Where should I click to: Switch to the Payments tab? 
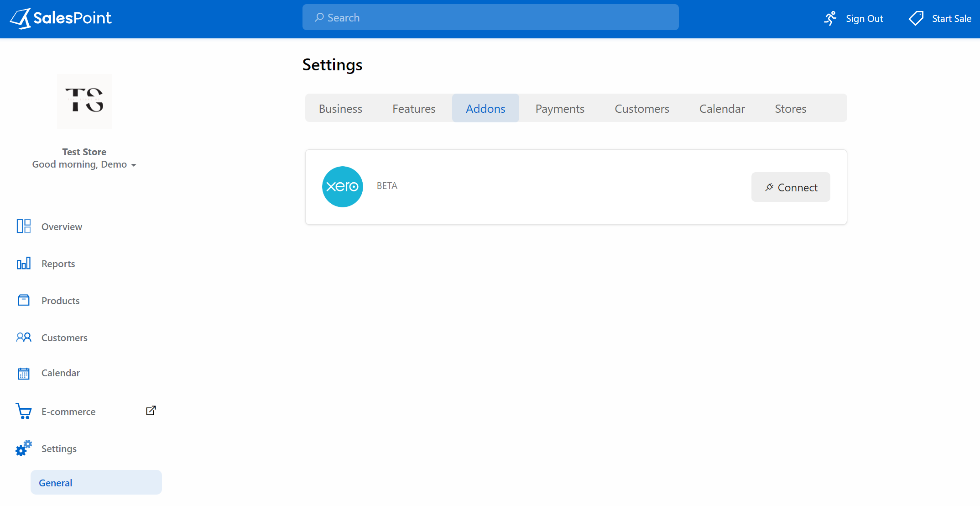[x=560, y=108]
